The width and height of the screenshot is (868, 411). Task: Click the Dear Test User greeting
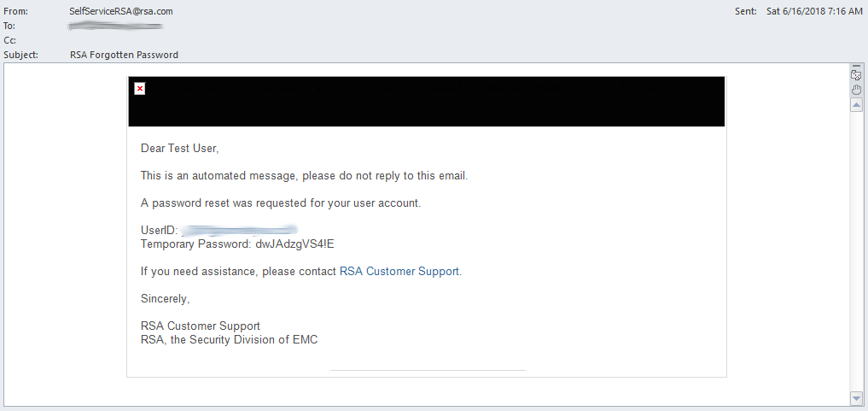(x=180, y=149)
